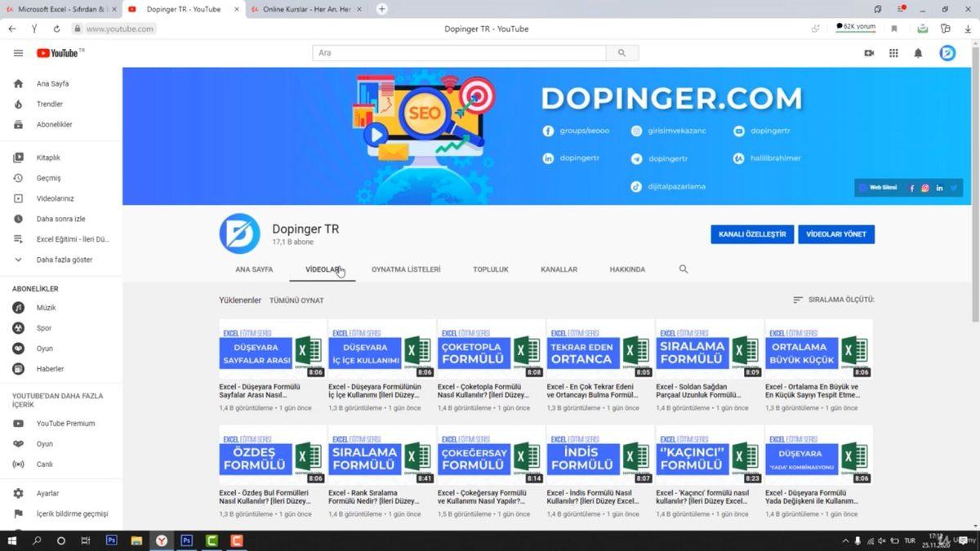Click the YouTube logo
Viewport: 980px width, 551px height.
(x=57, y=53)
